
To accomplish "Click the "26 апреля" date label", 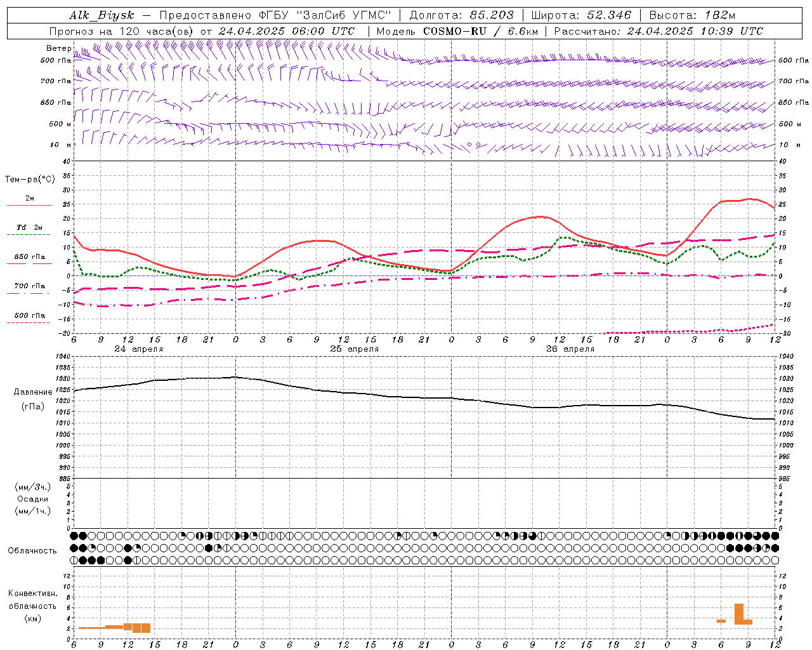I will [570, 349].
